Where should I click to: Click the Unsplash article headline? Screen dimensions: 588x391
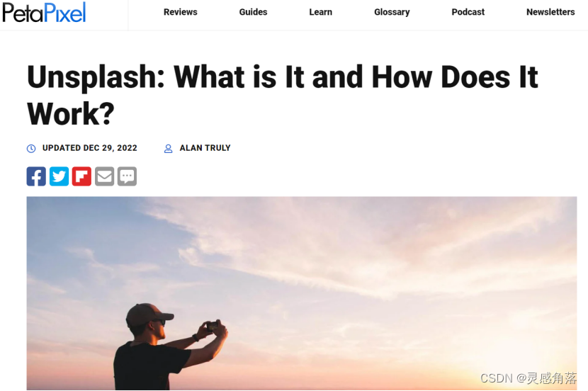[x=283, y=95]
